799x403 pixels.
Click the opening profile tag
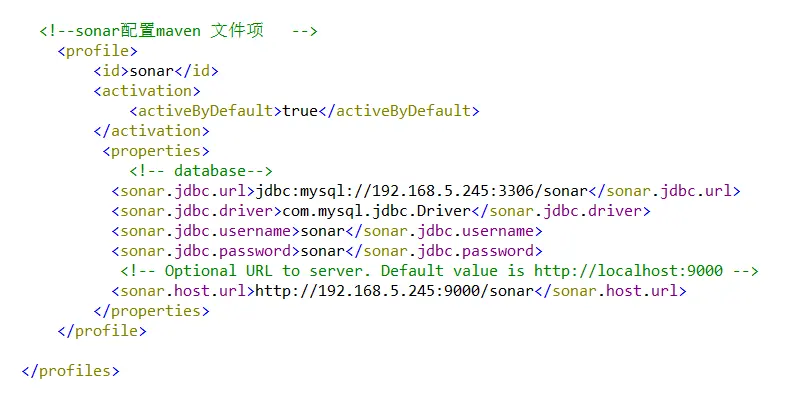(x=98, y=51)
